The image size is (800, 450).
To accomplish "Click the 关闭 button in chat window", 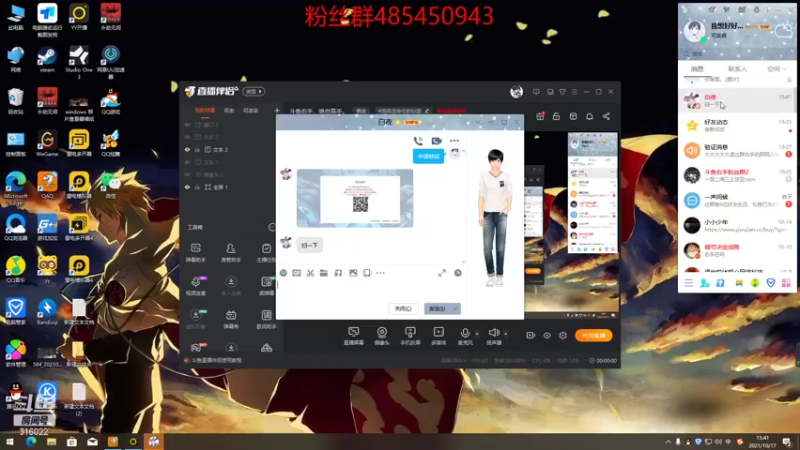I will pyautogui.click(x=403, y=309).
